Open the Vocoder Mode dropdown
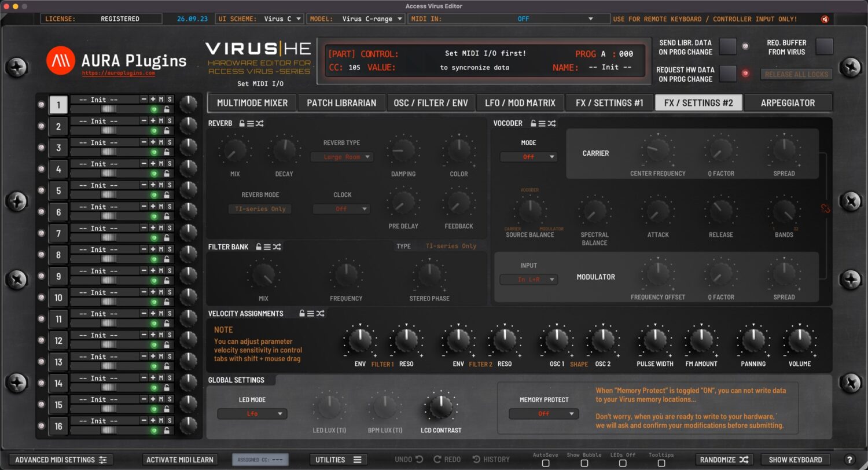Screen dimensions: 868x470 tap(528, 157)
